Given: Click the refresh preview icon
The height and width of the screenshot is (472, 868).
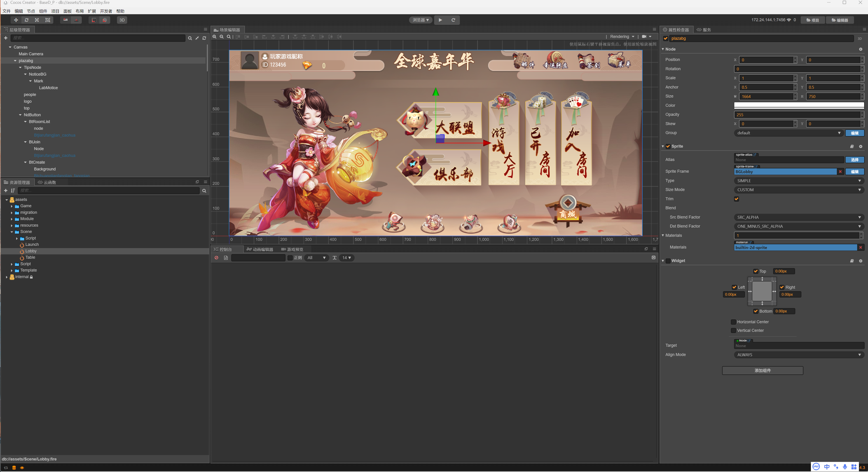Looking at the screenshot, I should 453,20.
